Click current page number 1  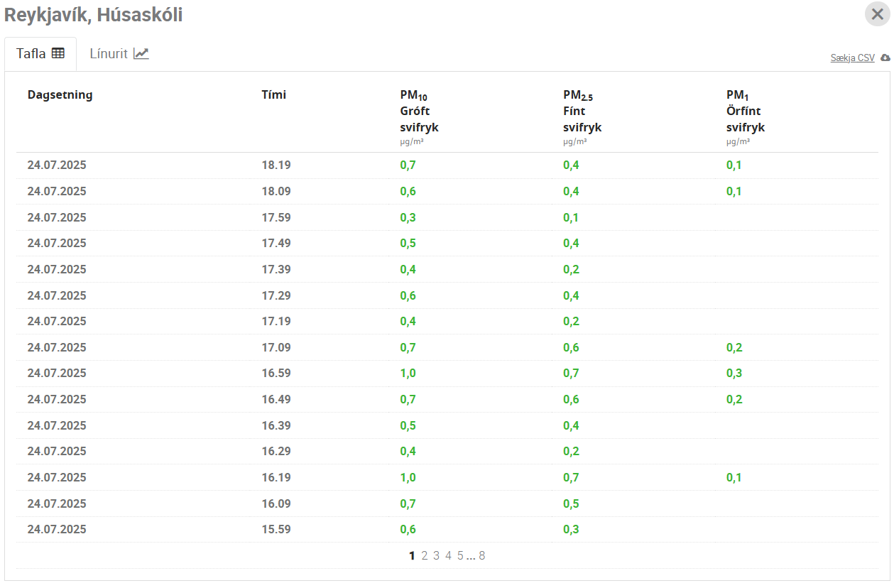click(412, 555)
